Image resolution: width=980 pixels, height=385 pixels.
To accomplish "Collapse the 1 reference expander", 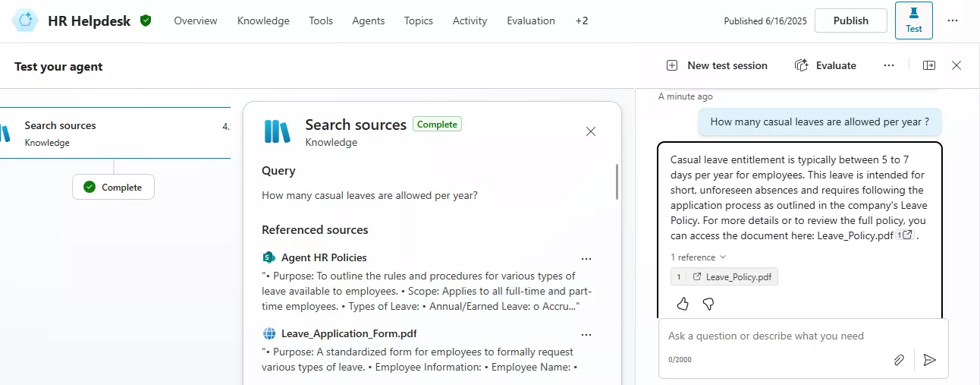I will [698, 257].
